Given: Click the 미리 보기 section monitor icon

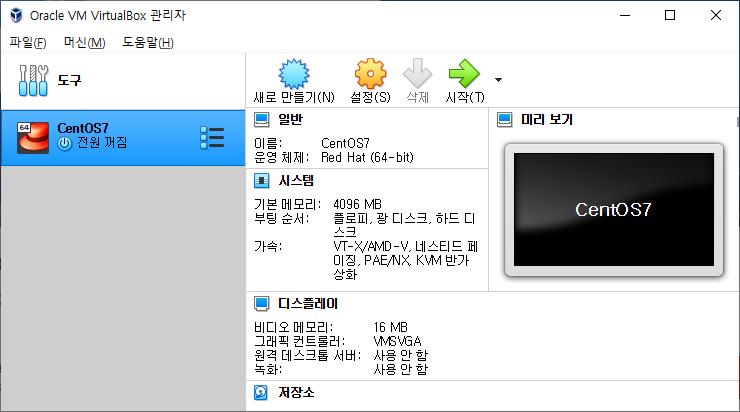Looking at the screenshot, I should pos(505,120).
